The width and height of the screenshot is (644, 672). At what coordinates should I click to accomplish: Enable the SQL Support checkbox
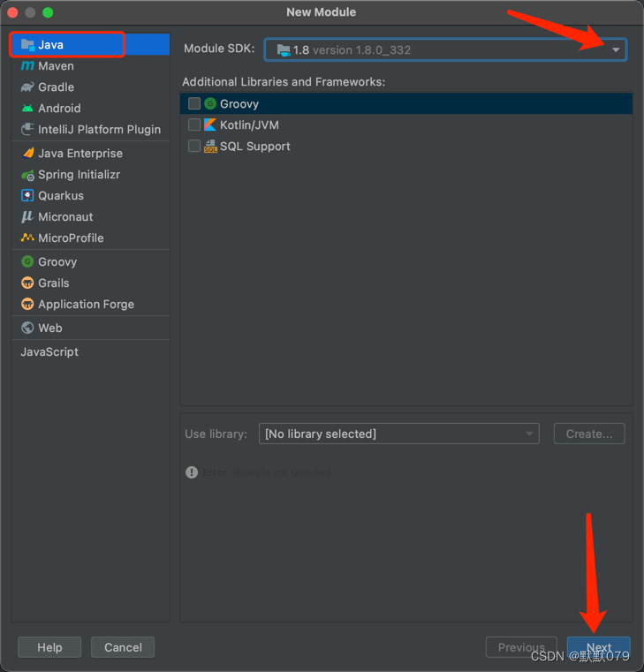click(x=194, y=146)
